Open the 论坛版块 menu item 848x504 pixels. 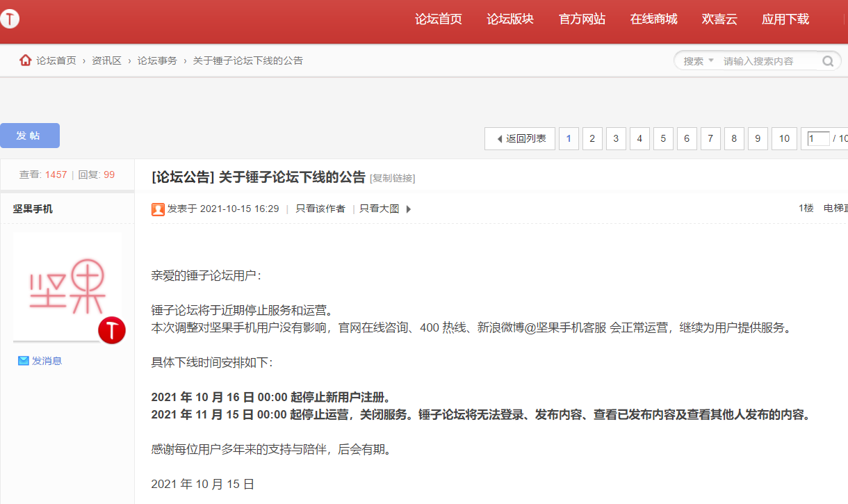coord(510,19)
